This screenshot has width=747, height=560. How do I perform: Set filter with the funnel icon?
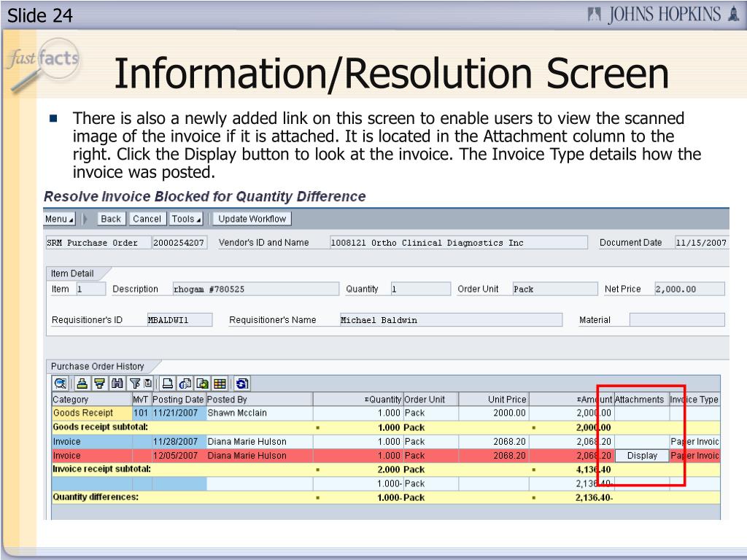coord(134,384)
